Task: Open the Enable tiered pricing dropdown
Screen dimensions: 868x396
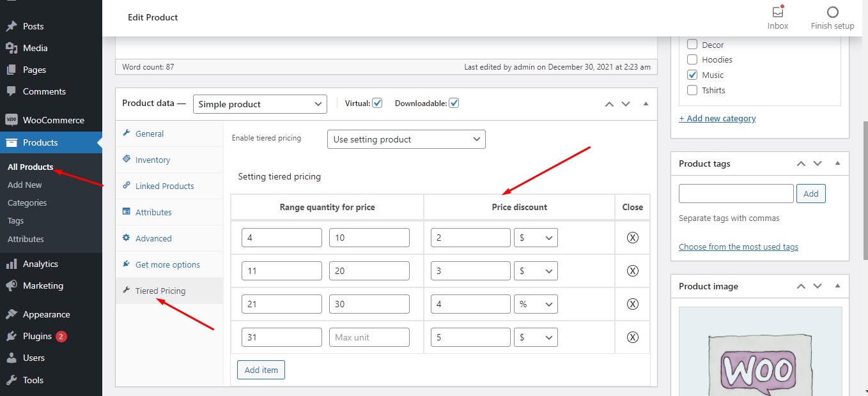Action: [406, 139]
